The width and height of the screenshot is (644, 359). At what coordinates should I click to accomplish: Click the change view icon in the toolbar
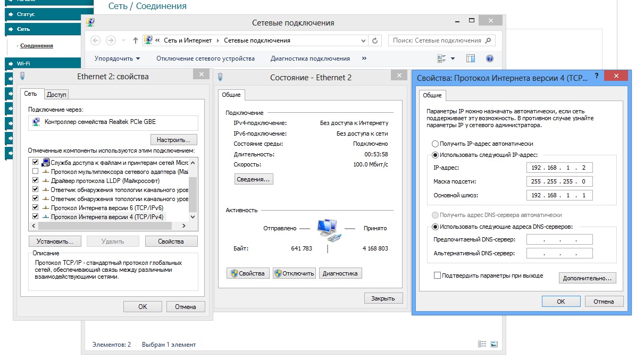pos(441,59)
